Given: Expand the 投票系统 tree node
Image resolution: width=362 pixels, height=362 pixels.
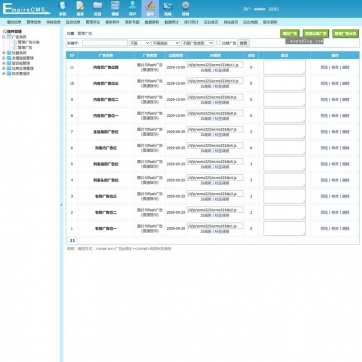Looking at the screenshot, I should [4, 53].
